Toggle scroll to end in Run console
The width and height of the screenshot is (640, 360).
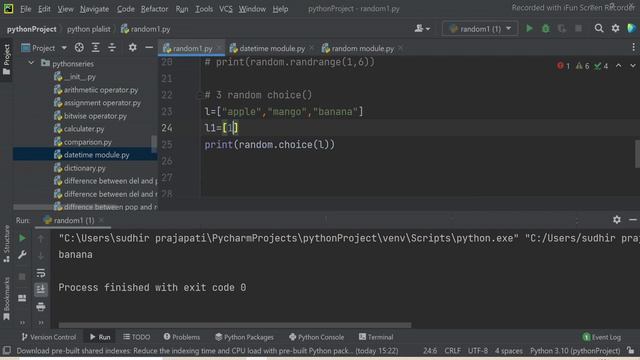(x=41, y=289)
